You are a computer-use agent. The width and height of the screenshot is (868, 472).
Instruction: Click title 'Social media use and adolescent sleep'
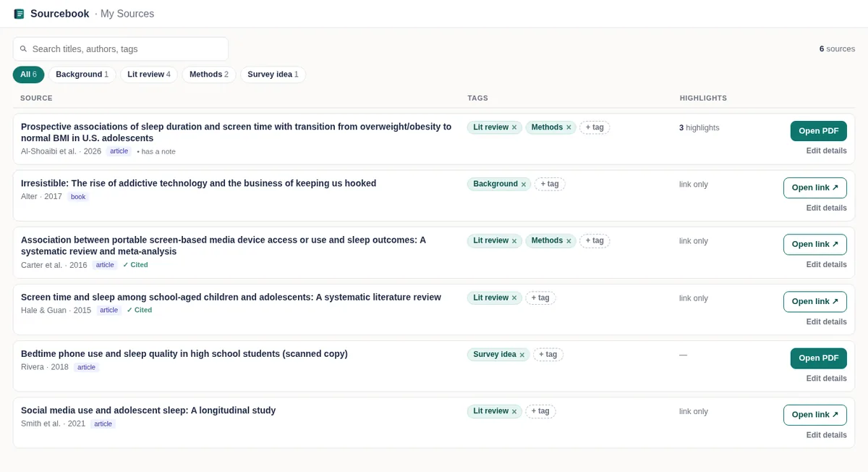click(148, 410)
